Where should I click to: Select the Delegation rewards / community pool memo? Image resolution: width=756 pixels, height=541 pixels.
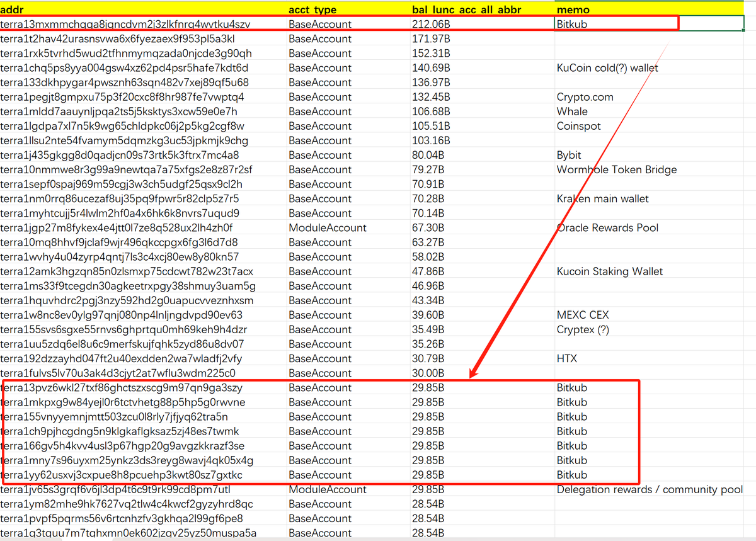(649, 489)
